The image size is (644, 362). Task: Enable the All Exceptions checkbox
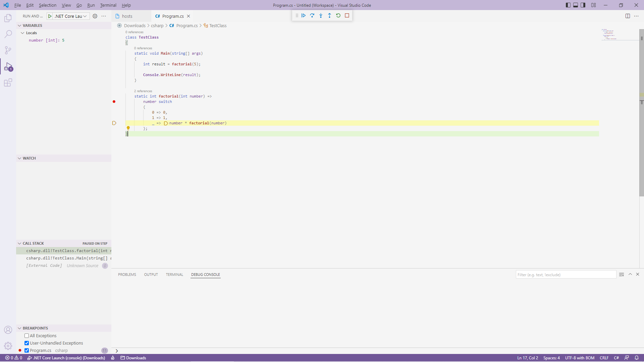26,336
